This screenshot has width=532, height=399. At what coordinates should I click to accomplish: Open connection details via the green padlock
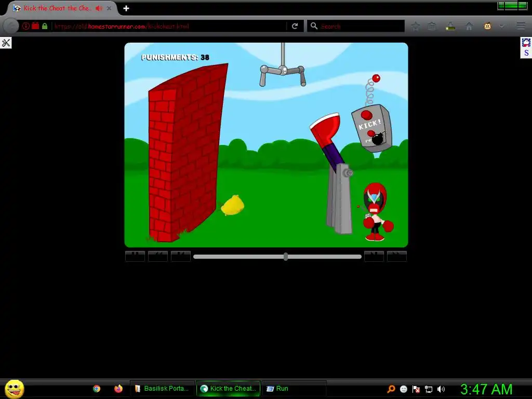pyautogui.click(x=45, y=26)
